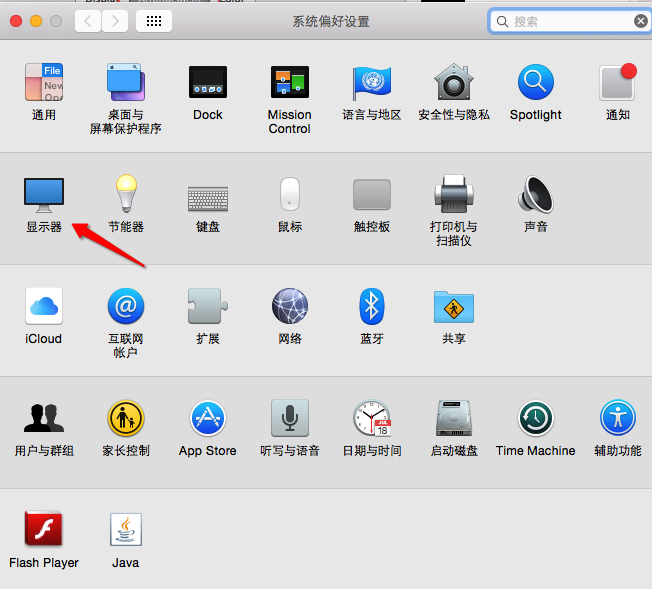Open the 蓝牙 Bluetooth pane
This screenshot has width=652, height=589.
pos(372,307)
